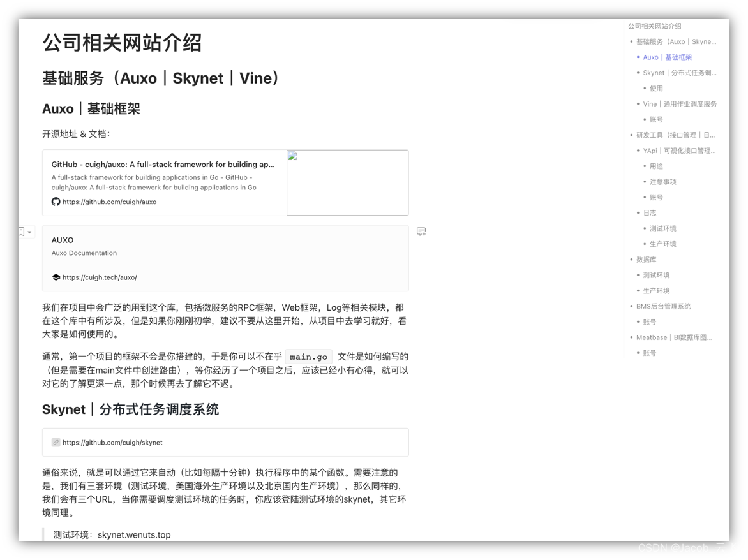748x560 pixels.
Task: Go to 注意事项 outline entry
Action: [662, 182]
